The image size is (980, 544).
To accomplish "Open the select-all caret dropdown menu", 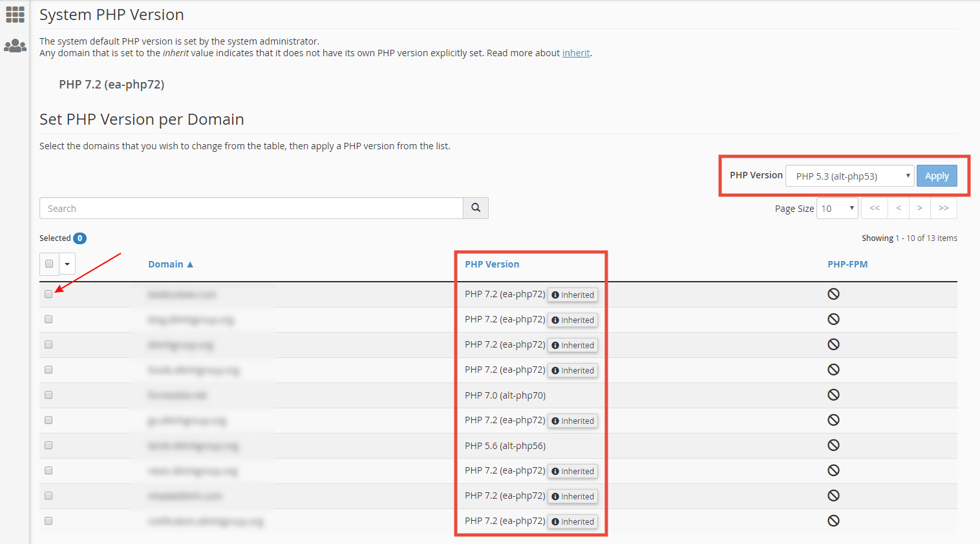I will [x=67, y=264].
